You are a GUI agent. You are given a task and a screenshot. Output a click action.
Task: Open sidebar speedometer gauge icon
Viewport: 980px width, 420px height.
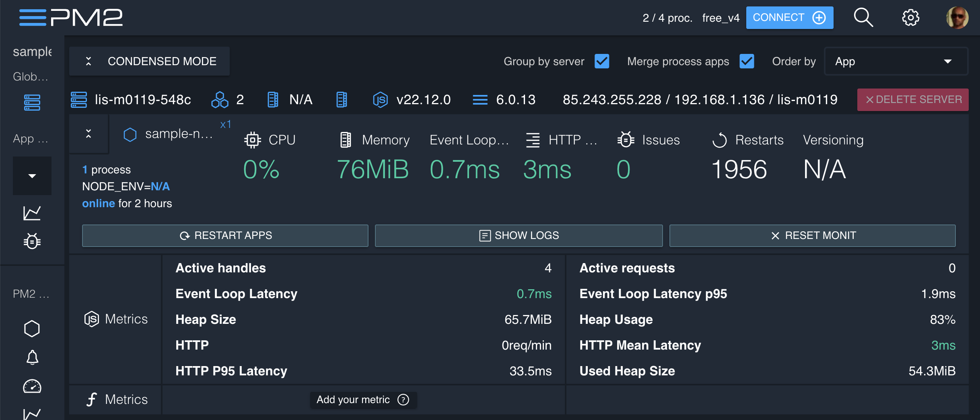[32, 386]
